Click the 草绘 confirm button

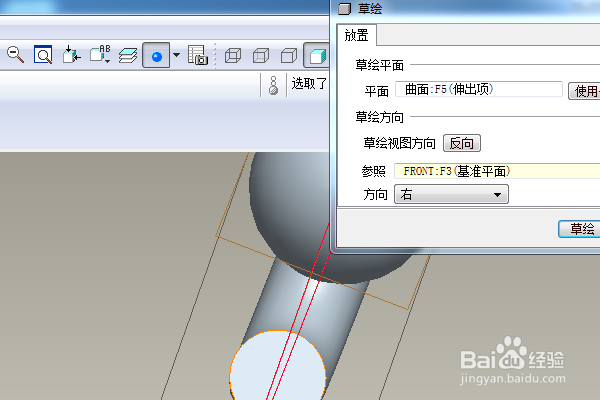coord(580,229)
